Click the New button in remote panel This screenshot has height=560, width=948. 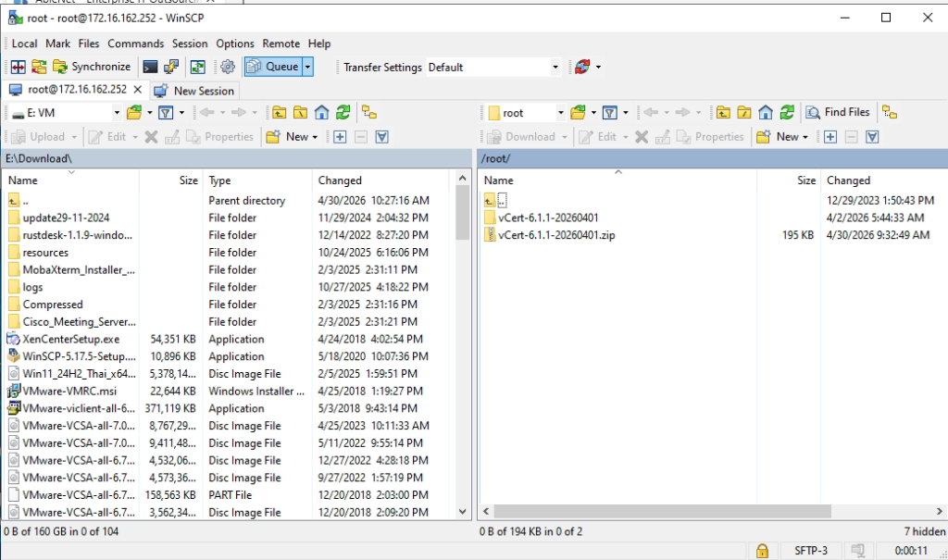point(782,137)
